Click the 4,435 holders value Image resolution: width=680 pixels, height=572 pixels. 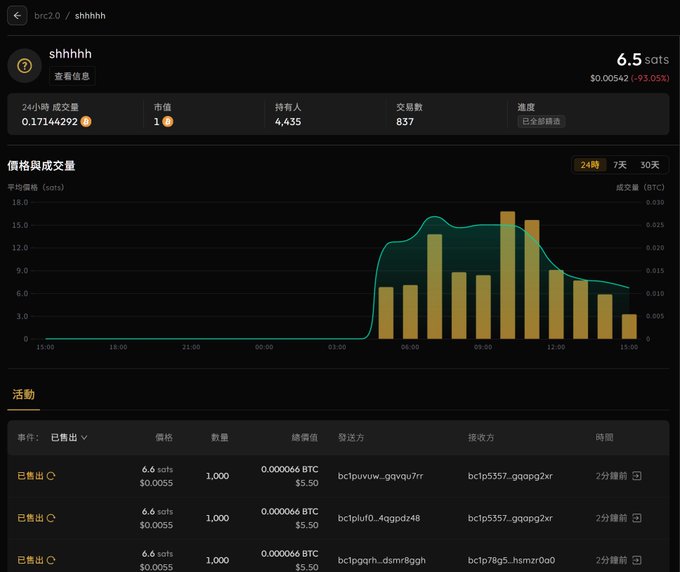click(x=288, y=122)
